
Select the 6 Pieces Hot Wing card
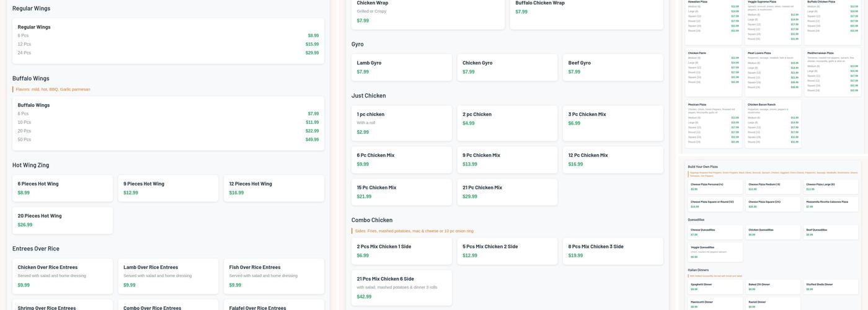pyautogui.click(x=63, y=188)
